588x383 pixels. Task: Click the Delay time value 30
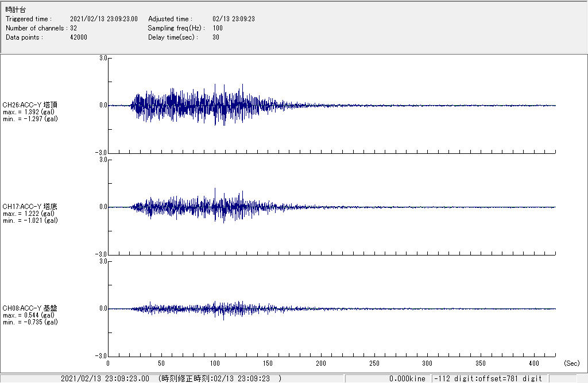click(216, 37)
